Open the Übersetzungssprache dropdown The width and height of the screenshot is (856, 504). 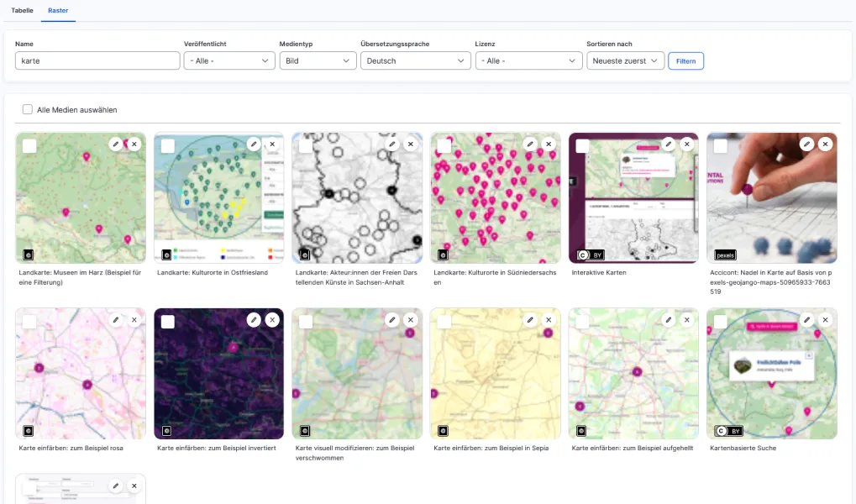(x=416, y=60)
